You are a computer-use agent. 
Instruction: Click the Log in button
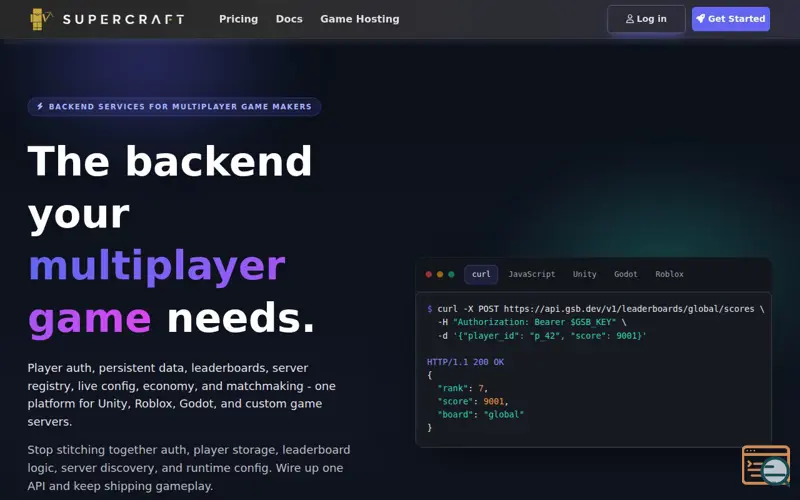pos(646,19)
